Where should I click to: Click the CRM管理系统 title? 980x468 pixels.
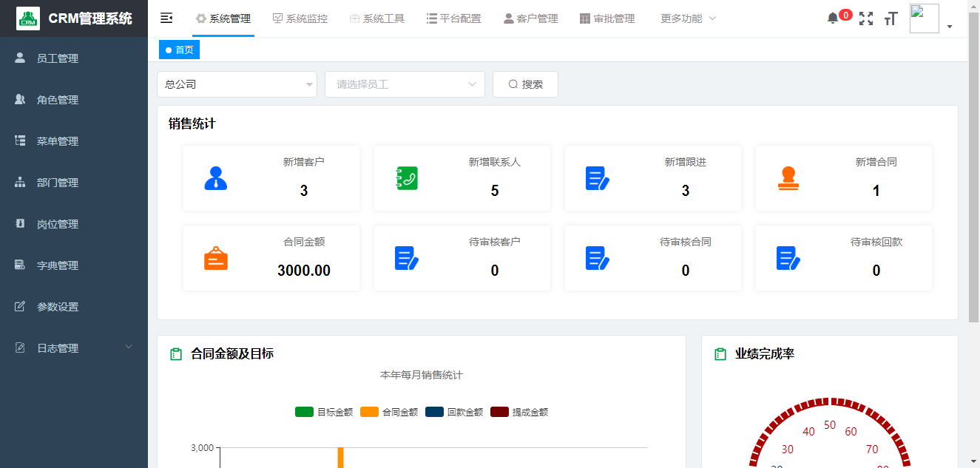pos(90,18)
